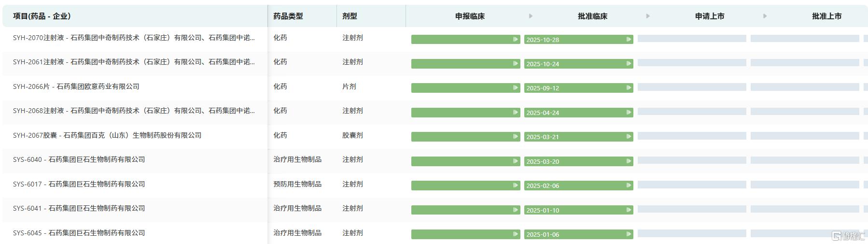Click arrow icon on 2025-01-06 bar
Screen dimensions: 868x244
629,234
